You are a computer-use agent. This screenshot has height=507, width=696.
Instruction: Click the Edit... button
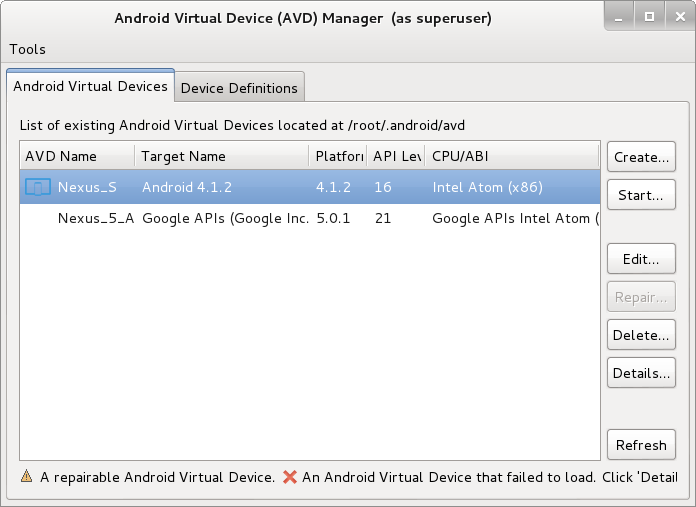pos(641,259)
